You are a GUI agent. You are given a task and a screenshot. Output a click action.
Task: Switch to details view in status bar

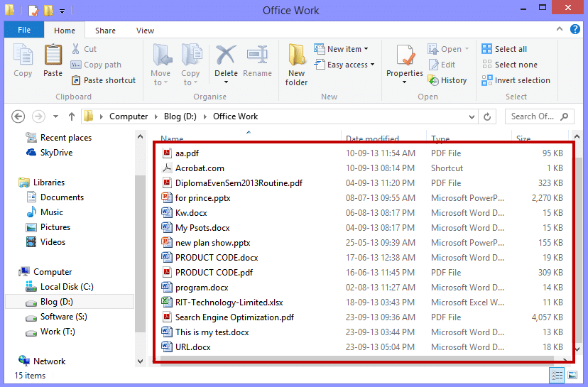click(557, 375)
